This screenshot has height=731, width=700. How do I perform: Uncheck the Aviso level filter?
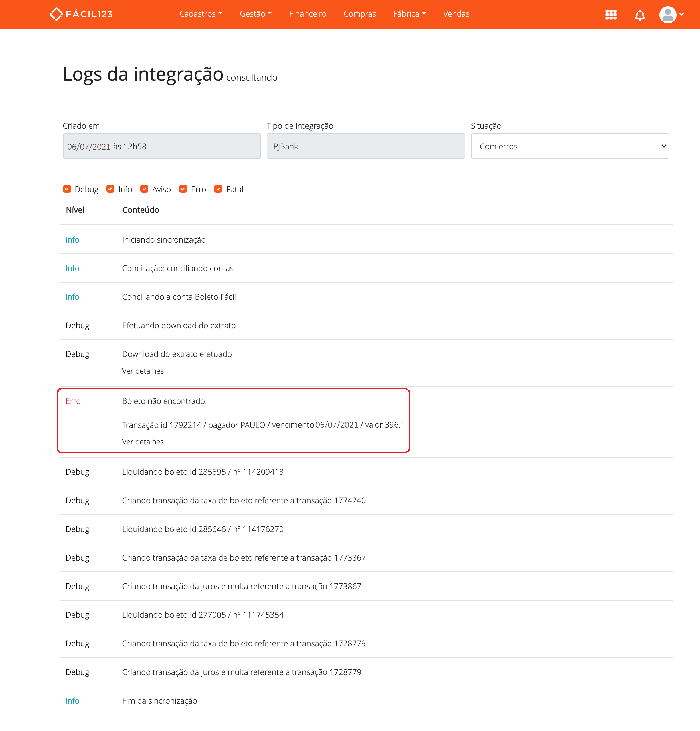click(145, 189)
